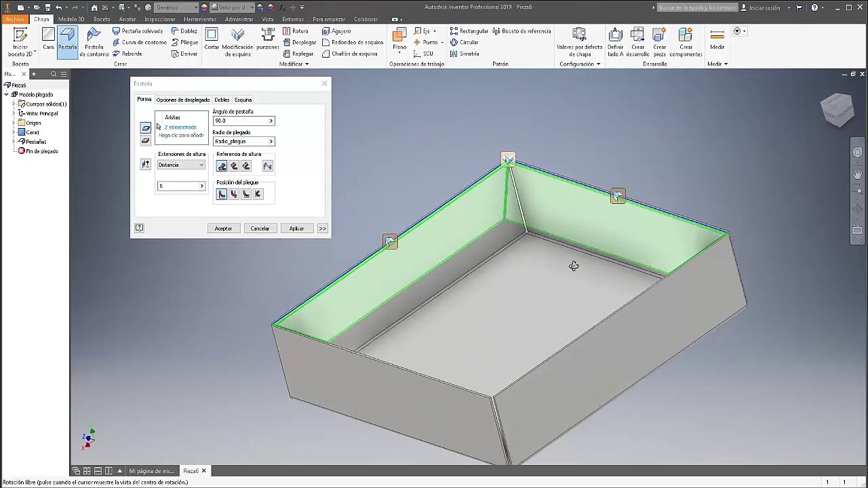Click the Reborde hem tool

[x=127, y=54]
